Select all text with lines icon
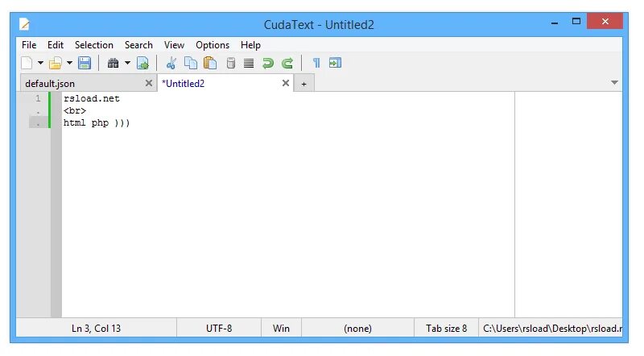644x356 pixels. coord(249,64)
